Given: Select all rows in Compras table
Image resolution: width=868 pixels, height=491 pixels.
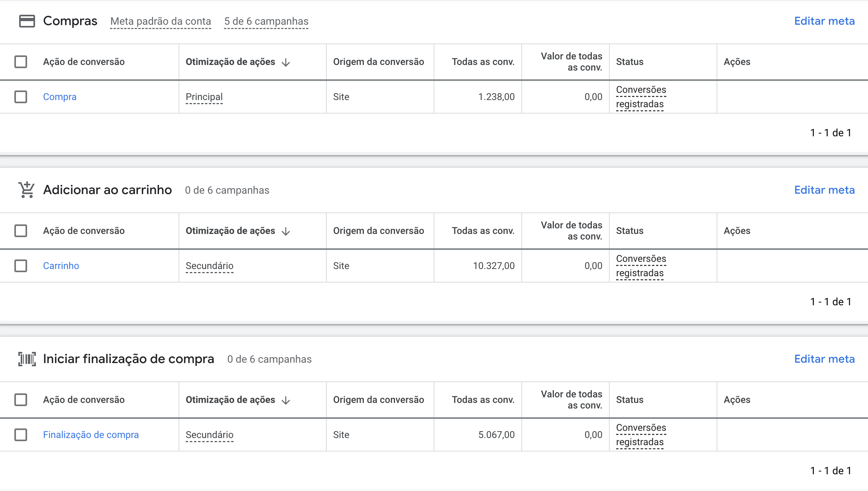Looking at the screenshot, I should (x=21, y=62).
